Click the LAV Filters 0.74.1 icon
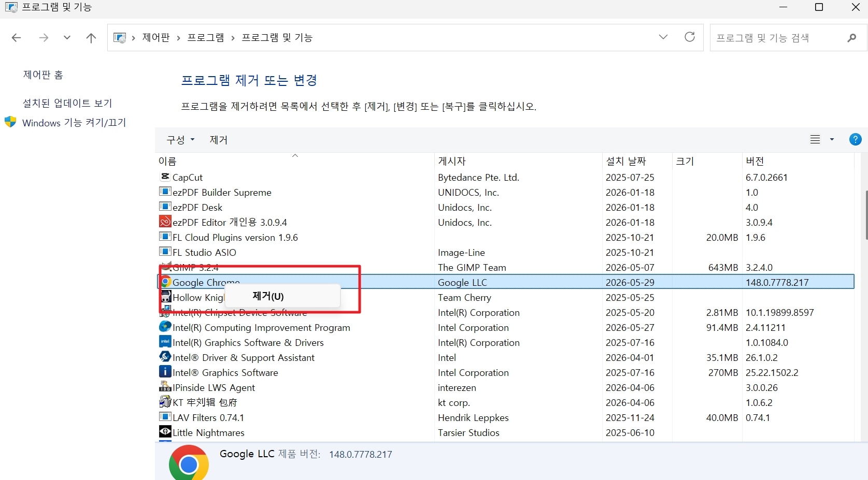This screenshot has width=868, height=480. click(165, 417)
